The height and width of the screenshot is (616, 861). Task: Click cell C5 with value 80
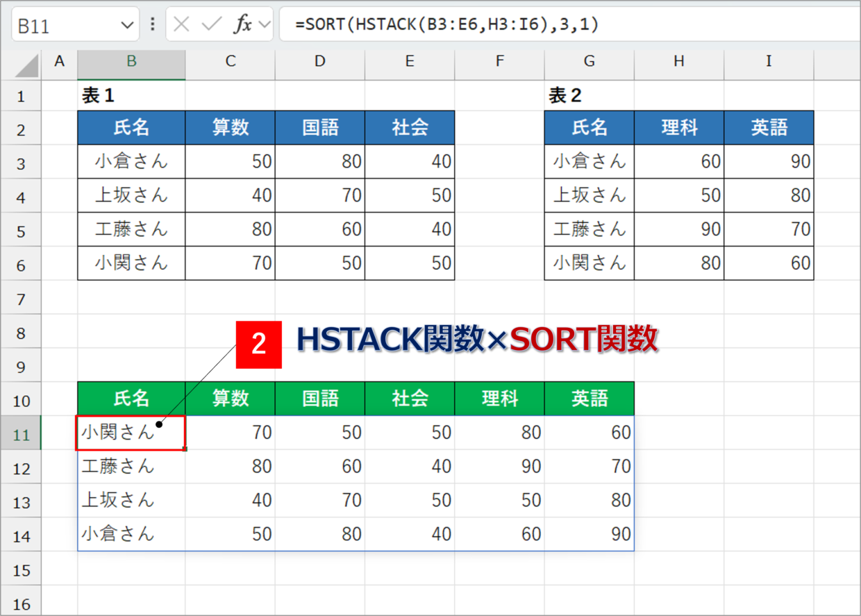click(x=230, y=229)
